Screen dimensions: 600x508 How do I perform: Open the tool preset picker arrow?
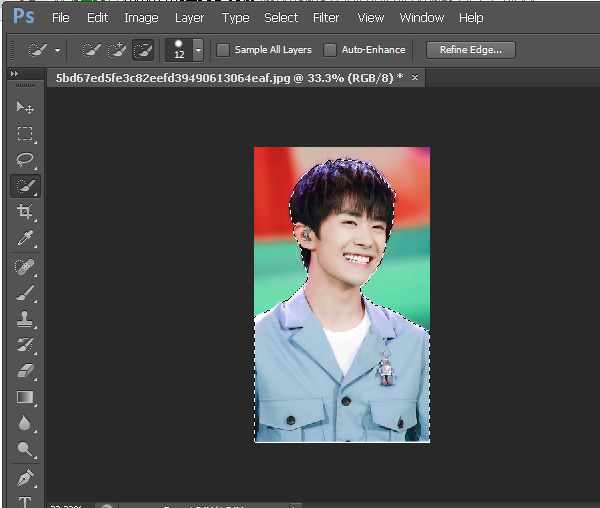58,50
